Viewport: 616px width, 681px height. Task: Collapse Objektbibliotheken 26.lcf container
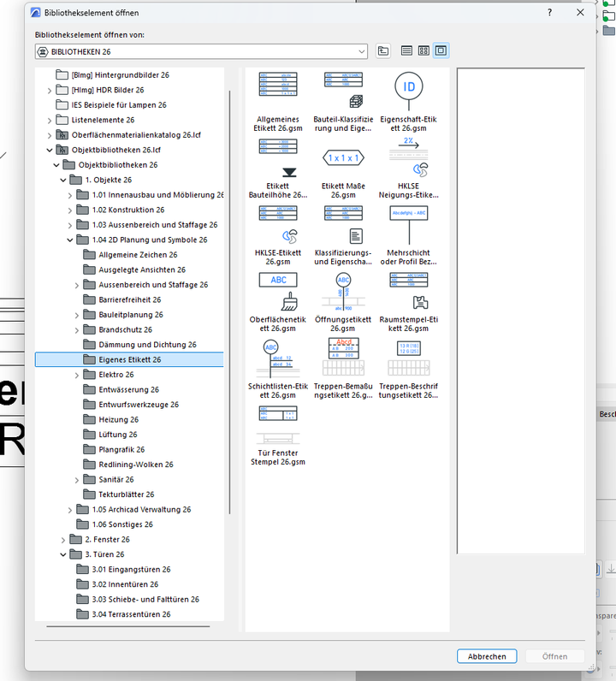pos(49,151)
